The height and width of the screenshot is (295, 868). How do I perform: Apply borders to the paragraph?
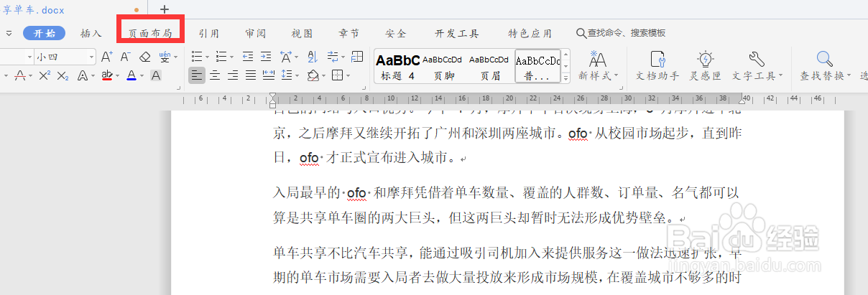[x=337, y=75]
